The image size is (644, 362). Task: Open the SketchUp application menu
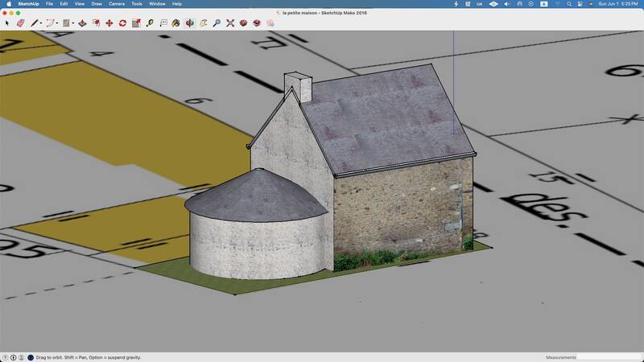(x=28, y=4)
